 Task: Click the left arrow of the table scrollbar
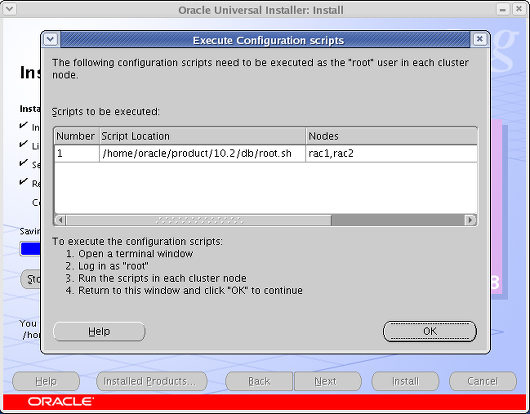[x=60, y=220]
